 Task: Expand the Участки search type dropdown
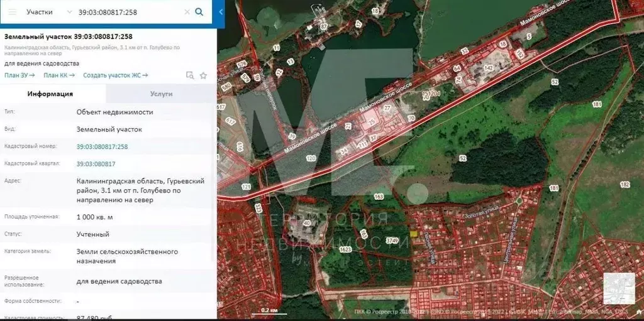point(69,12)
